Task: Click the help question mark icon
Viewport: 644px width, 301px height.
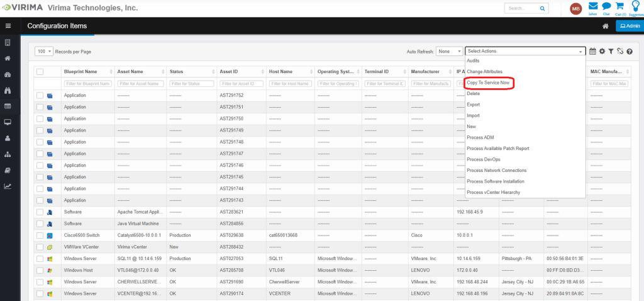Action: coord(629,51)
